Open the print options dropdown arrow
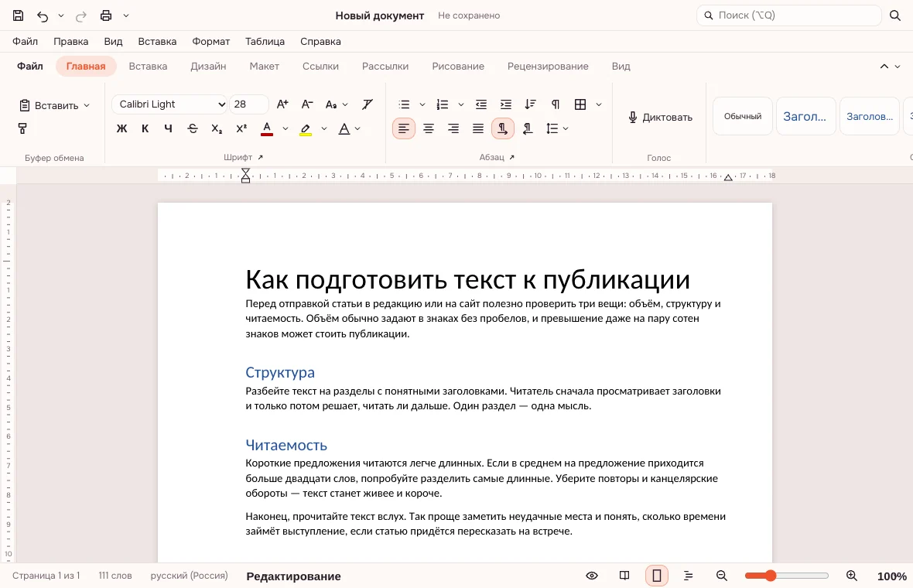The image size is (913, 588). pos(126,15)
